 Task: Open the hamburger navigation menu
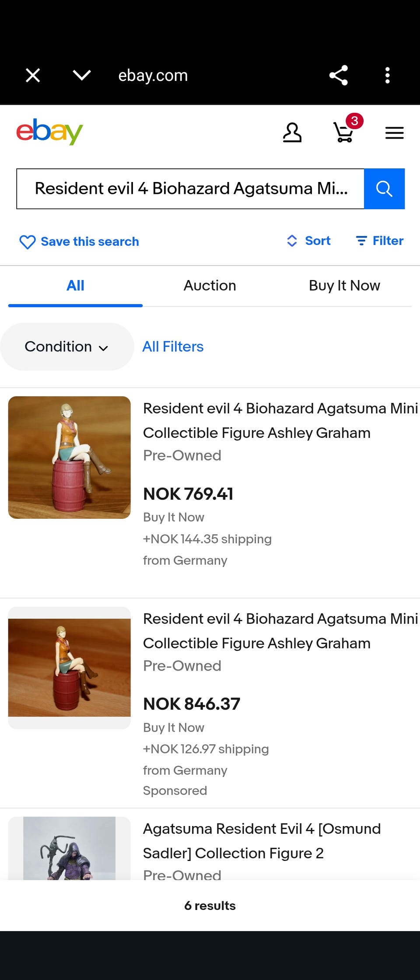(394, 133)
